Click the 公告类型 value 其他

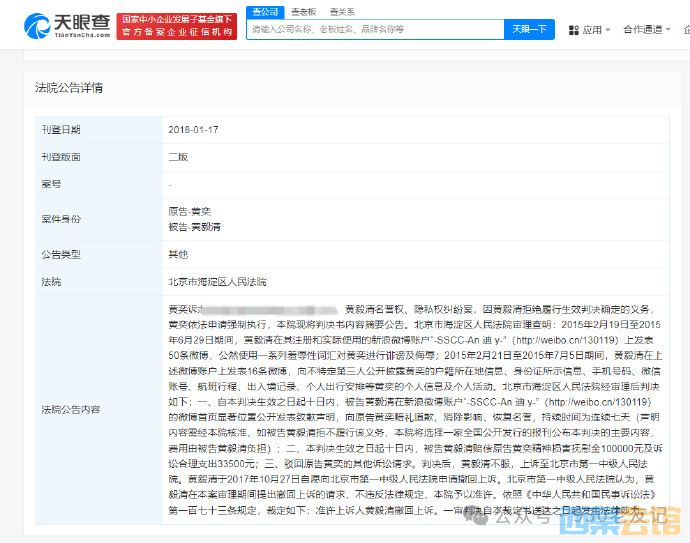177,254
